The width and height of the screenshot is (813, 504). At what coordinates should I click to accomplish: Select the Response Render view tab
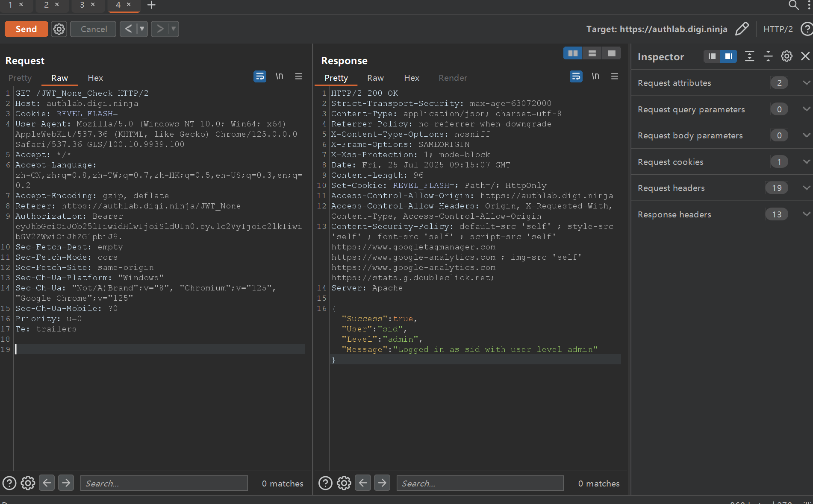click(453, 78)
